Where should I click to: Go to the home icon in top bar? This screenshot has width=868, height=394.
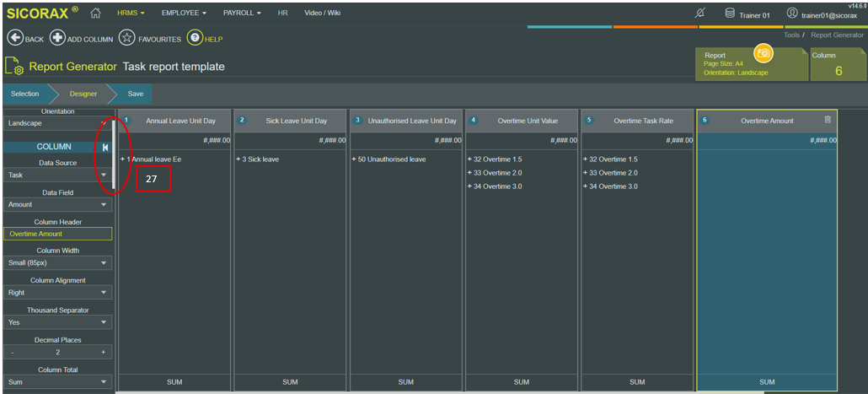[x=96, y=13]
